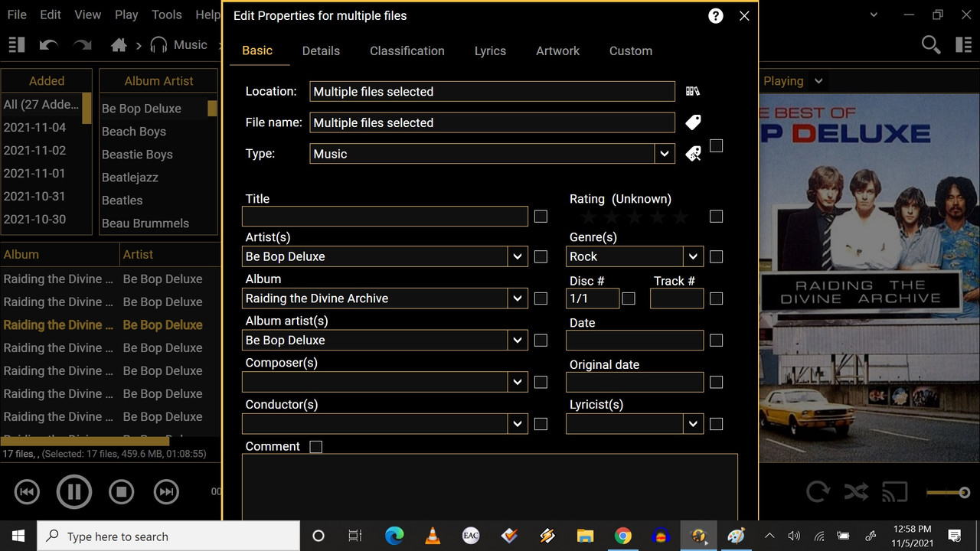
Task: Click the headphones Music breadcrumb icon
Action: (159, 45)
